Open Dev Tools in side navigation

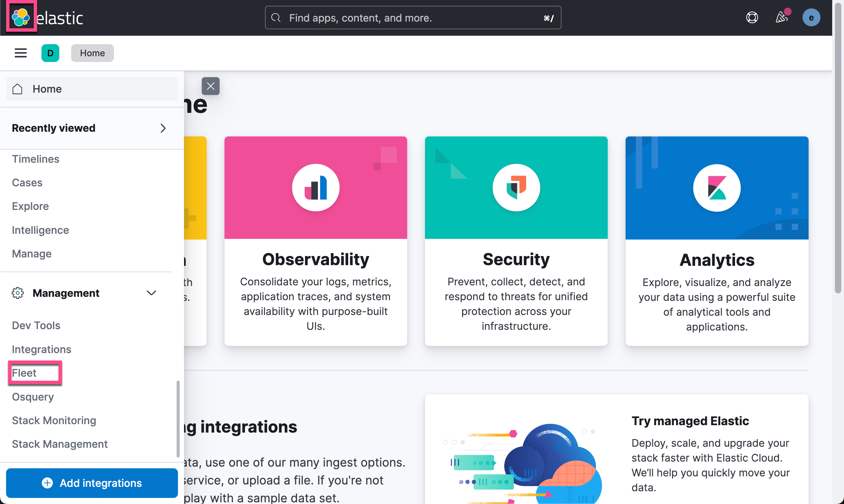coord(36,325)
